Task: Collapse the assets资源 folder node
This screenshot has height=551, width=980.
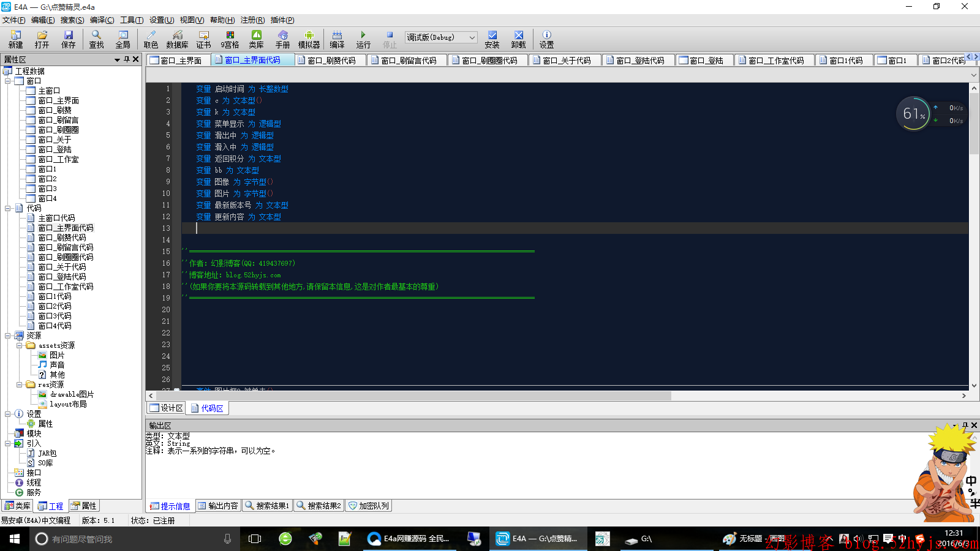Action: coord(19,345)
